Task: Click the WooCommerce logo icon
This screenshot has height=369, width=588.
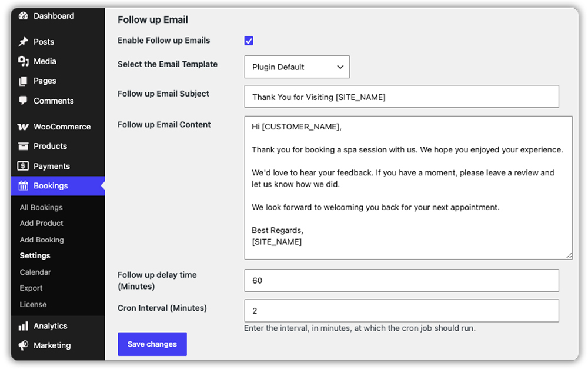Action: [24, 127]
